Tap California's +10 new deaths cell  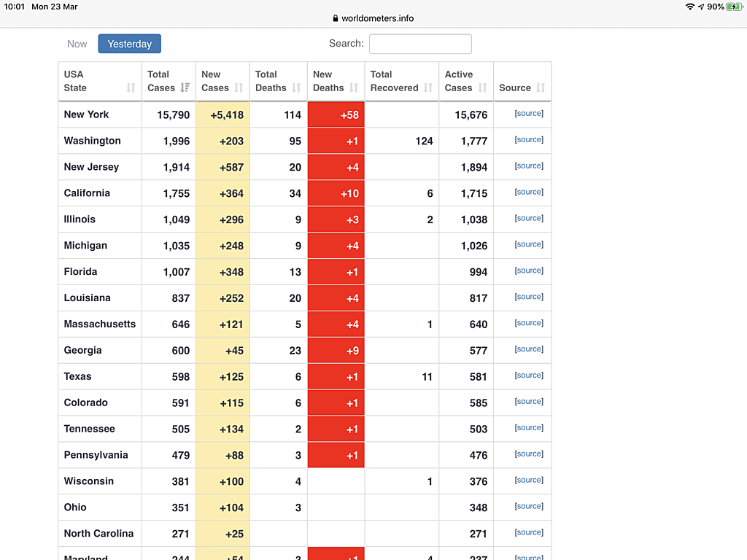[336, 192]
